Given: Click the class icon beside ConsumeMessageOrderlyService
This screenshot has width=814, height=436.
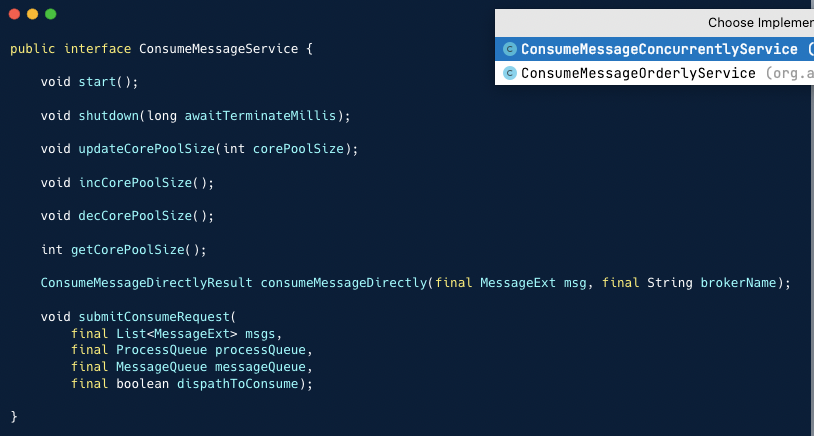Looking at the screenshot, I should pos(510,73).
